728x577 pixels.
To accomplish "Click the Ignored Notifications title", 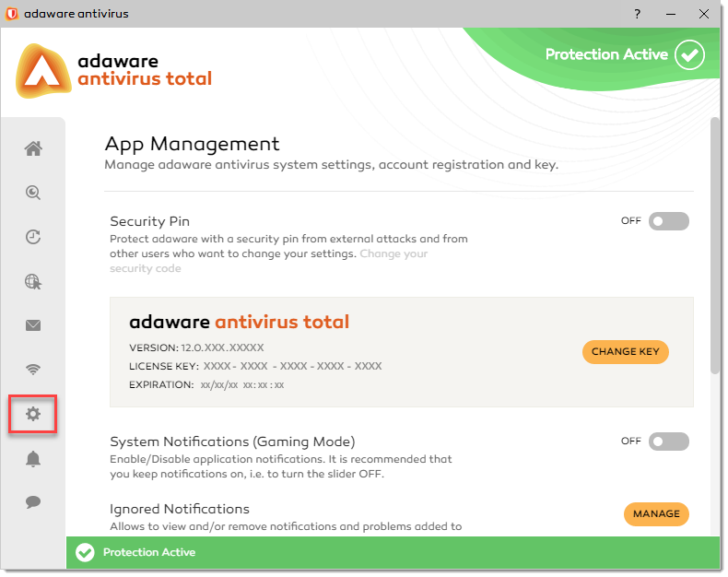I will click(x=180, y=509).
